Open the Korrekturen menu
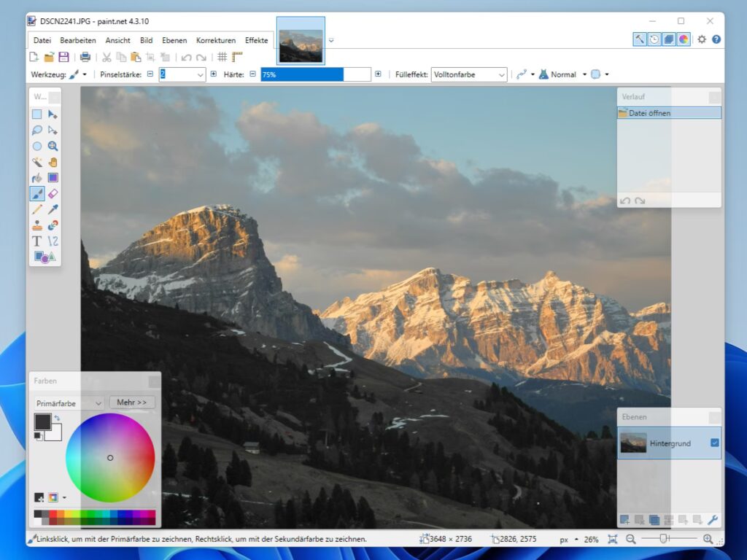The image size is (747, 560). 216,40
